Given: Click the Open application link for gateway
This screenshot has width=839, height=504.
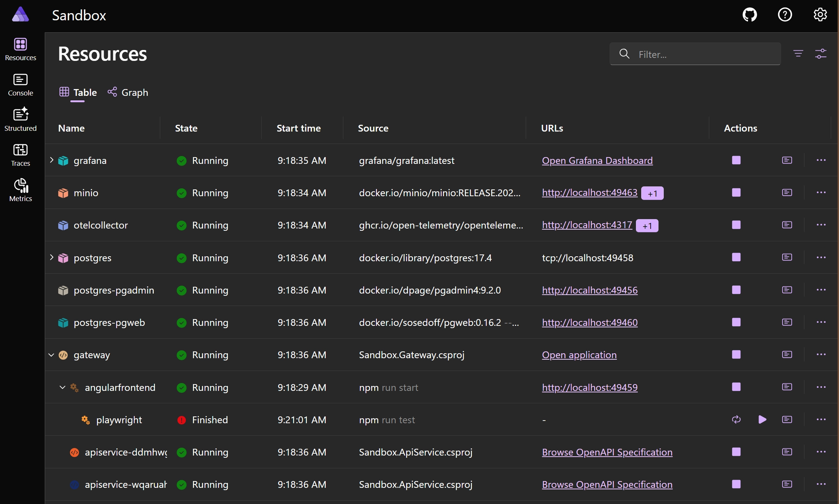Looking at the screenshot, I should [579, 355].
